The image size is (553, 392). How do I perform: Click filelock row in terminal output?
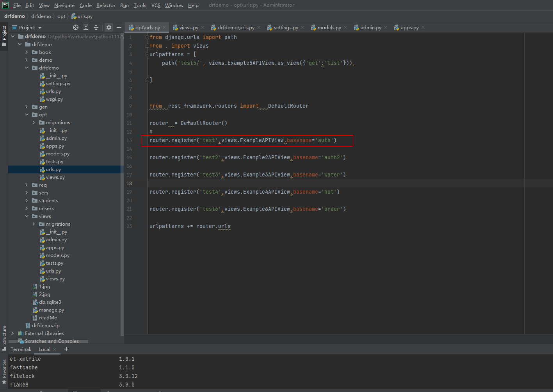pyautogui.click(x=74, y=376)
